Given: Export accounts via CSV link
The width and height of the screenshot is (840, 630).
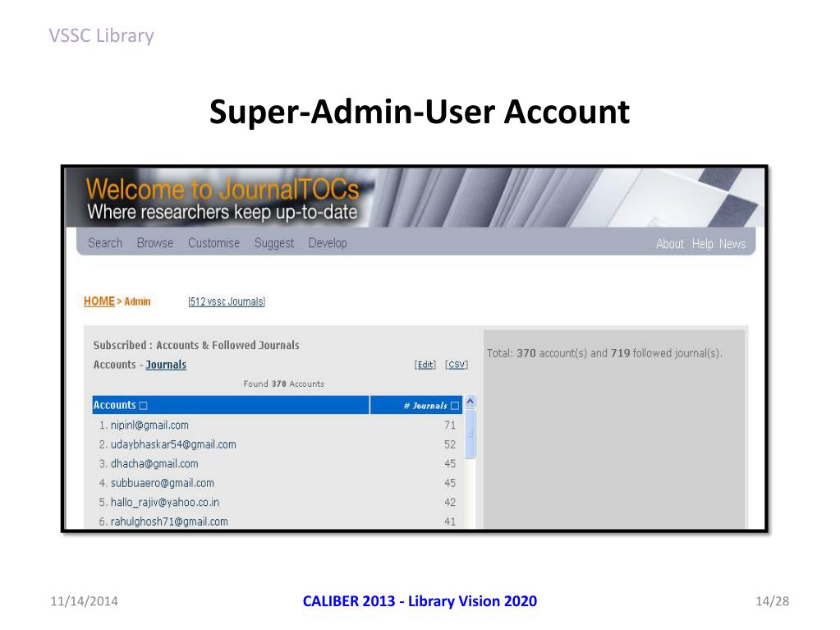Looking at the screenshot, I should coord(457,365).
